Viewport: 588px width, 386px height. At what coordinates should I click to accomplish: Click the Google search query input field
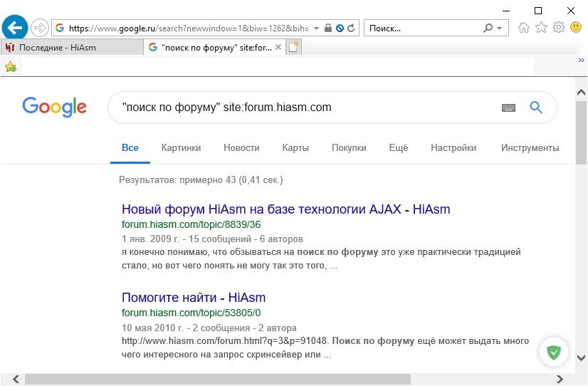(306, 108)
